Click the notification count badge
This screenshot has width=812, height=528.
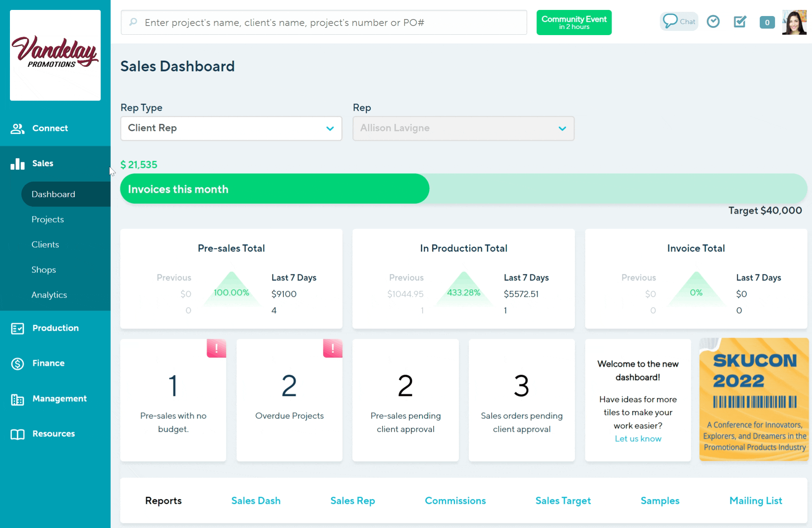(x=767, y=23)
